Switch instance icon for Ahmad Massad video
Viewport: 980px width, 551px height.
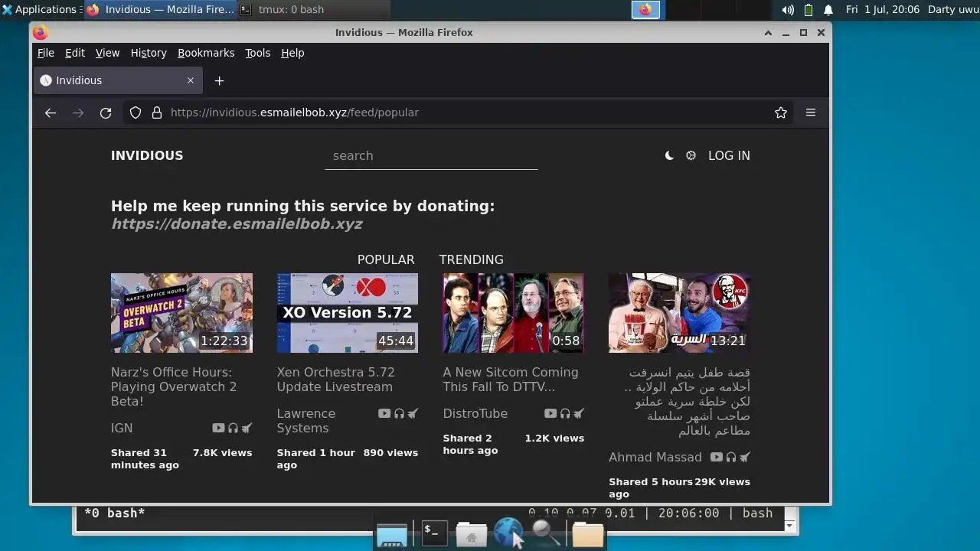click(745, 457)
